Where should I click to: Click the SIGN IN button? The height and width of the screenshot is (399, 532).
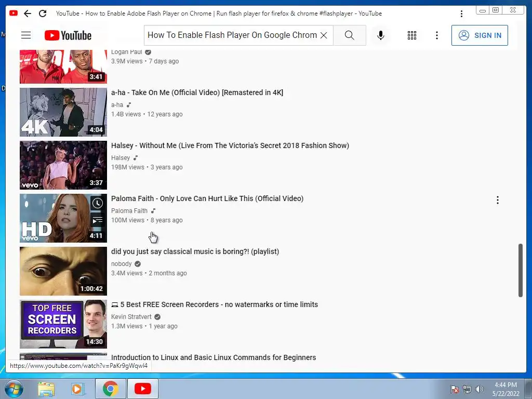(x=480, y=35)
